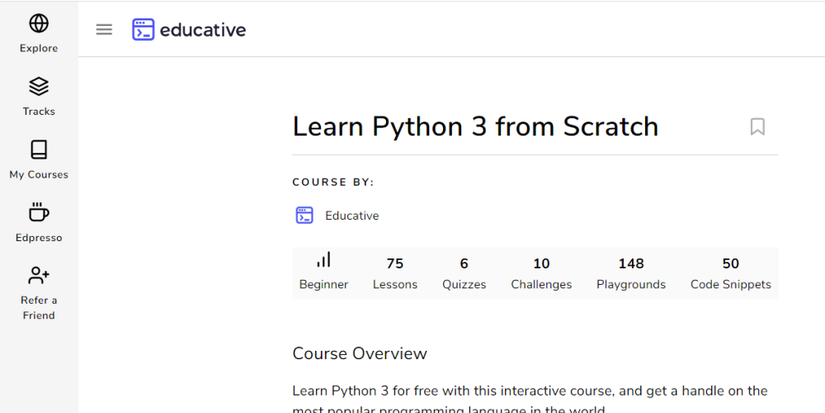Screen dimensions: 825x413
Task: Click the Course Overview heading
Action: (360, 353)
